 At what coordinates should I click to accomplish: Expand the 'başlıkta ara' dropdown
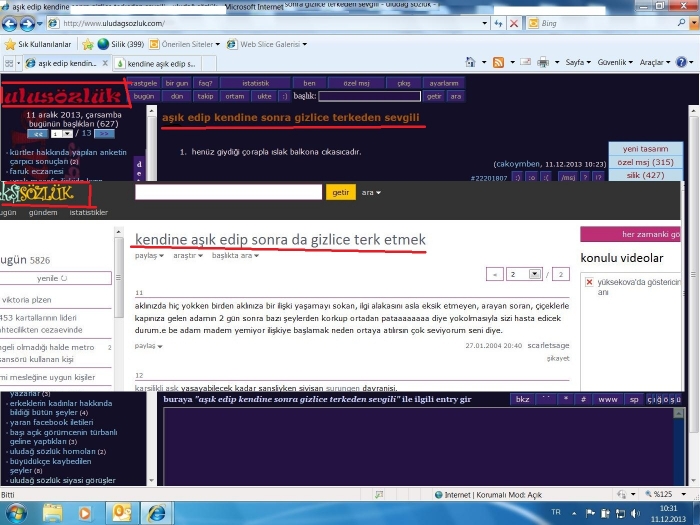coord(235,256)
